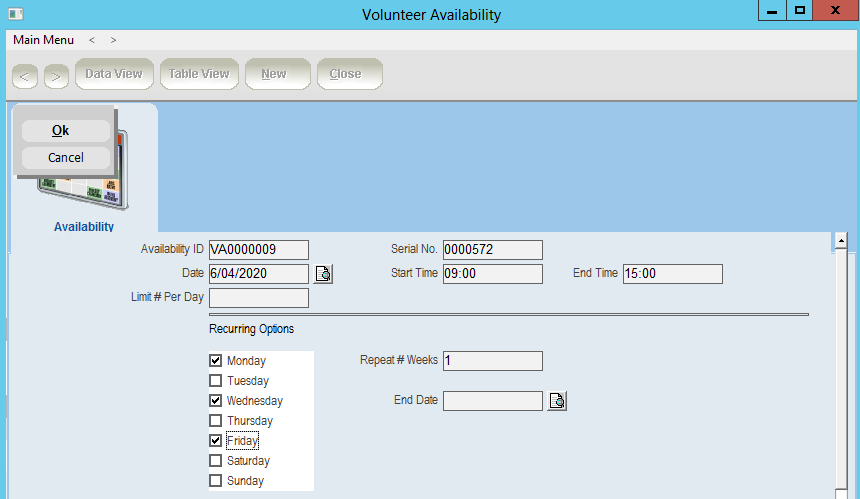The image size is (860, 499).
Task: Enable the Tuesday checkbox
Action: click(x=215, y=381)
